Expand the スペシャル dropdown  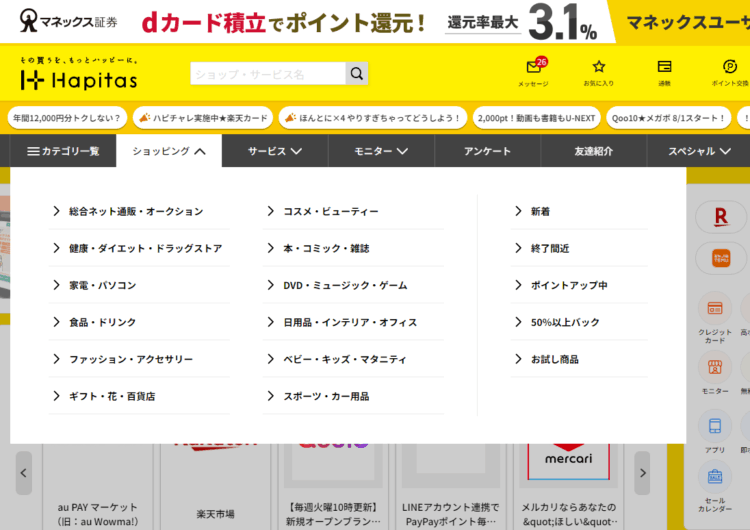pyautogui.click(x=699, y=151)
